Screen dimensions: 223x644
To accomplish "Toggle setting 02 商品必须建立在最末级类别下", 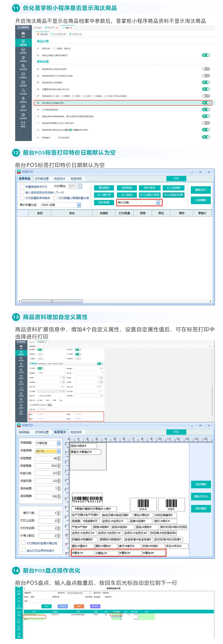I will pos(206,55).
